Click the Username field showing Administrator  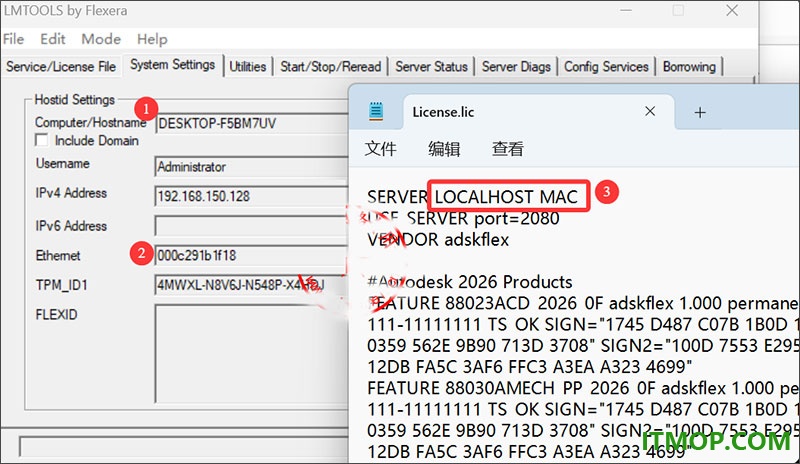click(252, 167)
